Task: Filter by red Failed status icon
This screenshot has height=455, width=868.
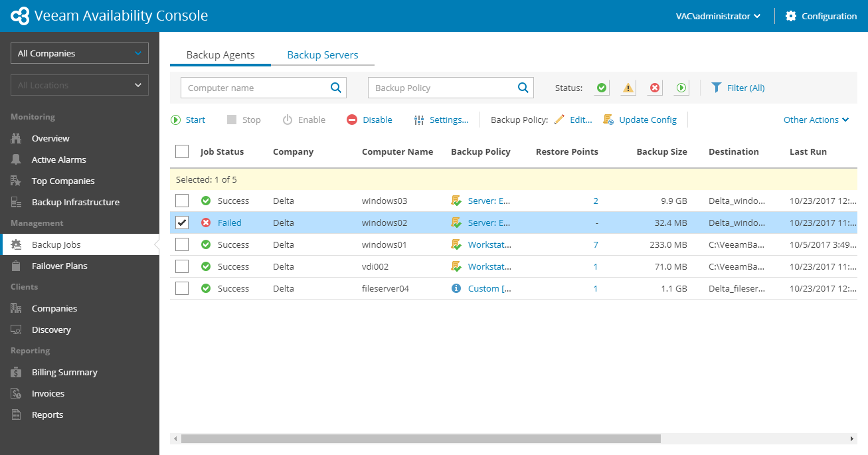Action: [655, 88]
